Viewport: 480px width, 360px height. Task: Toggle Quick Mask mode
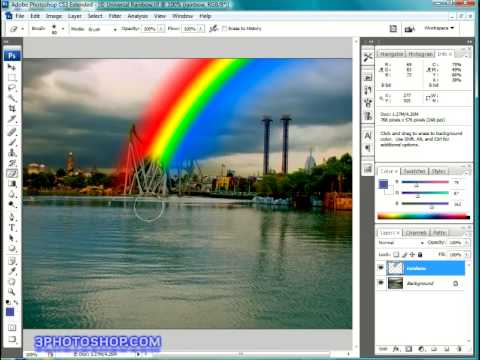coord(12,327)
